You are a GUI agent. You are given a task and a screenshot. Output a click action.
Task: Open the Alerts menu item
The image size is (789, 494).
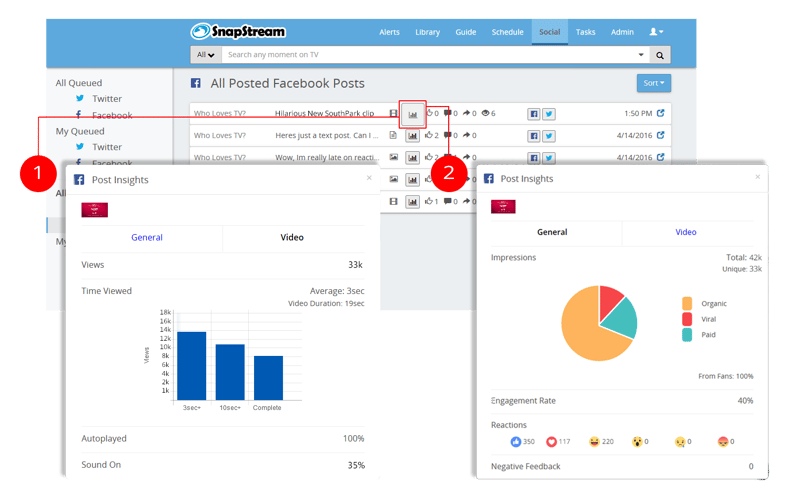(389, 32)
